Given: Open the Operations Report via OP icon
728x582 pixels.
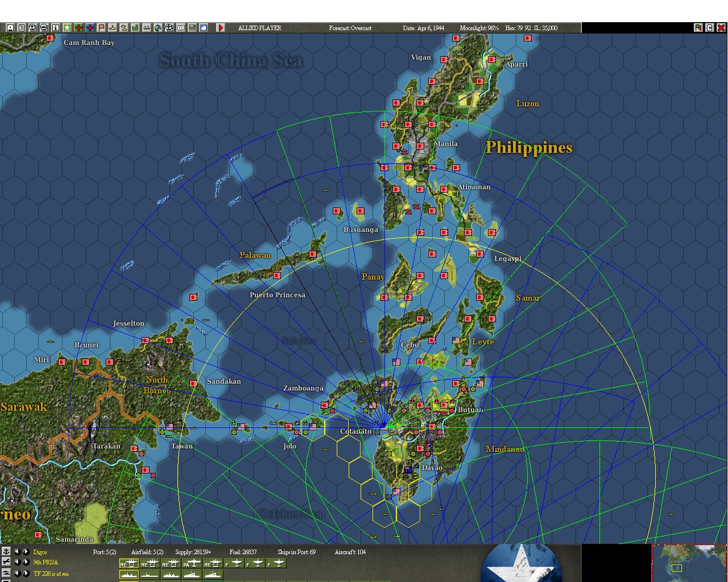Looking at the screenshot, I should tap(180, 27).
